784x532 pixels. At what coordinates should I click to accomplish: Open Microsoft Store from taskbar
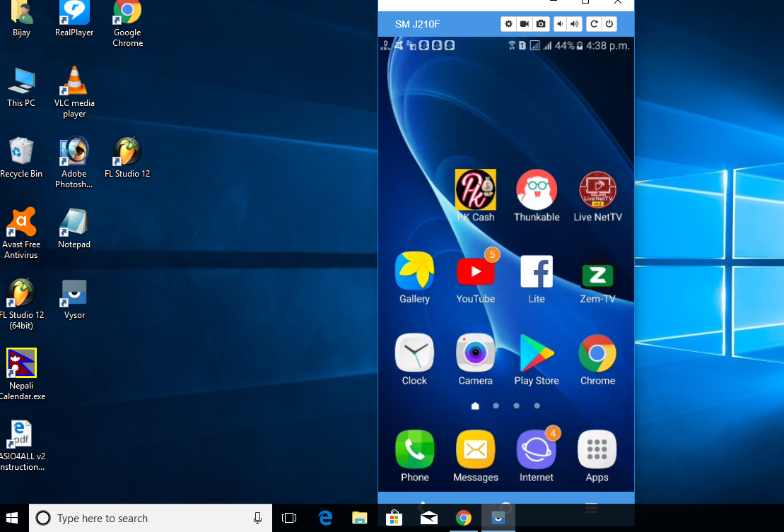(394, 518)
